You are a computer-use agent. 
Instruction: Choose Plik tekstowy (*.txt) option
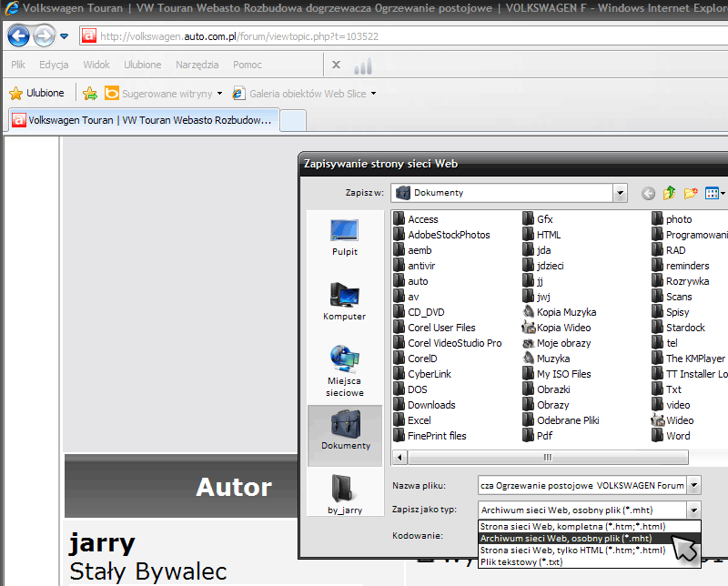[589, 561]
